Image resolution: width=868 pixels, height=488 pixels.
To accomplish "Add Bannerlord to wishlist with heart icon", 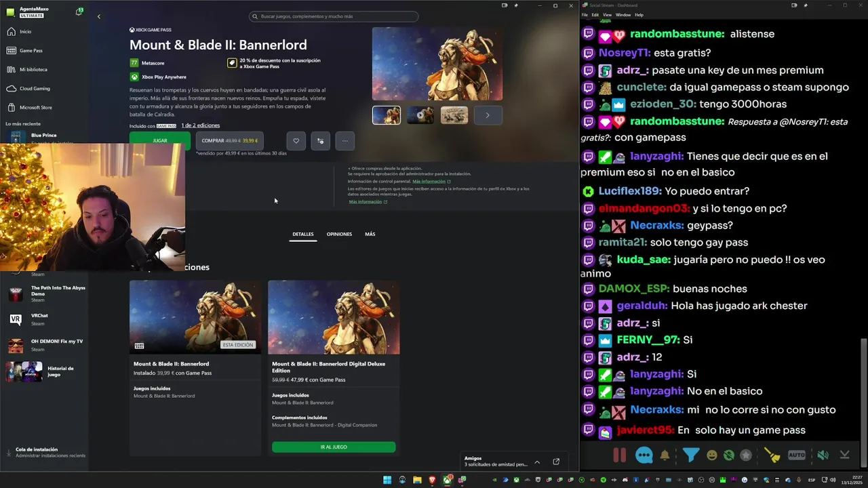I will (296, 140).
